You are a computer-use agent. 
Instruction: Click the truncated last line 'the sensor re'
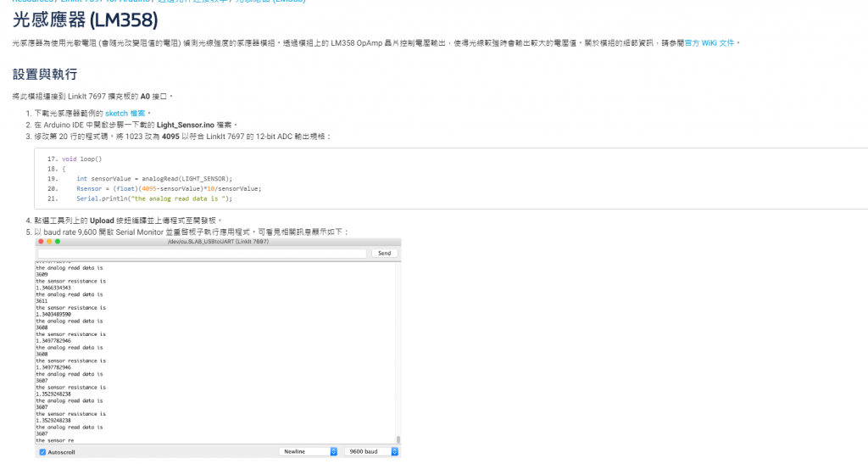[55, 441]
